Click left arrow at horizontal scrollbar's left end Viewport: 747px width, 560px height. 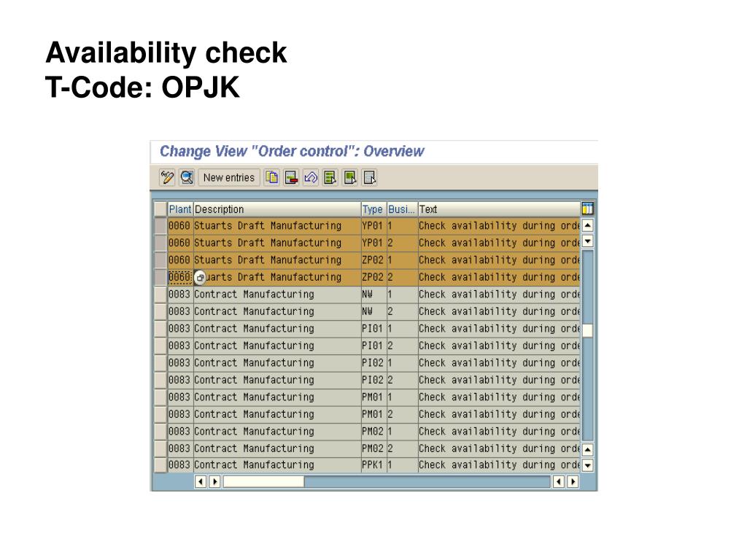(201, 481)
